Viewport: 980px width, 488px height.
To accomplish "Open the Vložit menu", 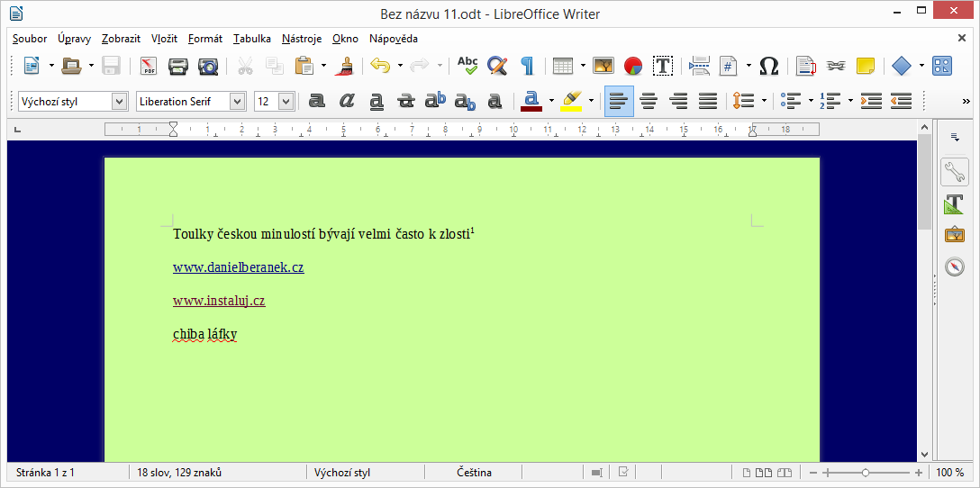I will click(x=164, y=39).
